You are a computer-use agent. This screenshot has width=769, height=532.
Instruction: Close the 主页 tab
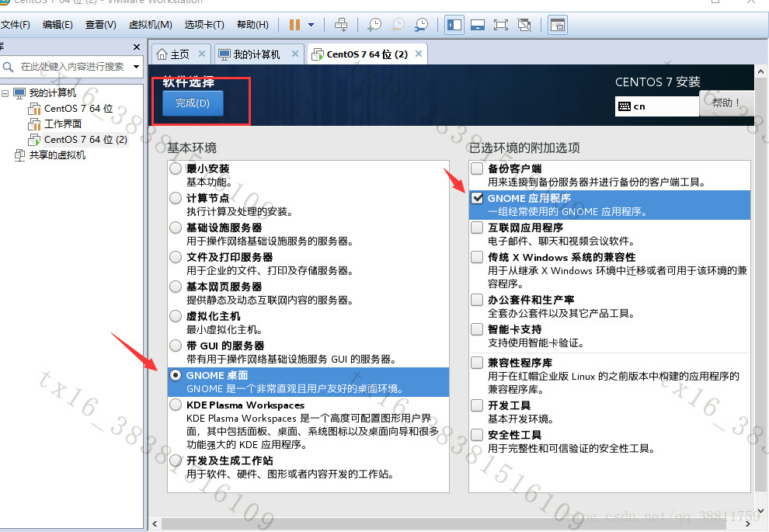tap(201, 54)
